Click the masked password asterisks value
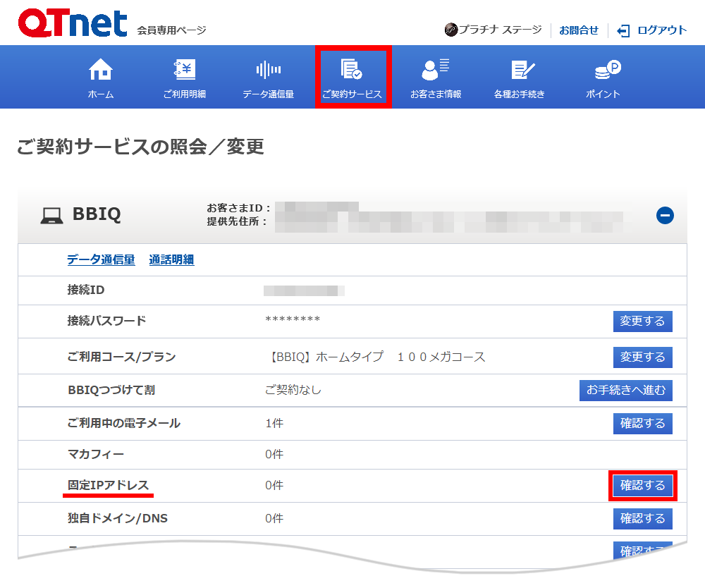 coord(293,319)
